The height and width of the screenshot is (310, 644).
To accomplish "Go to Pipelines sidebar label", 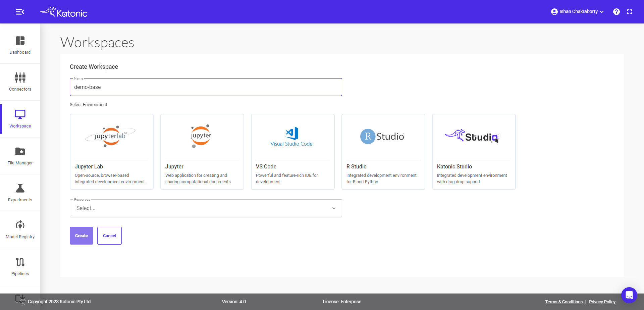I will coord(20,274).
